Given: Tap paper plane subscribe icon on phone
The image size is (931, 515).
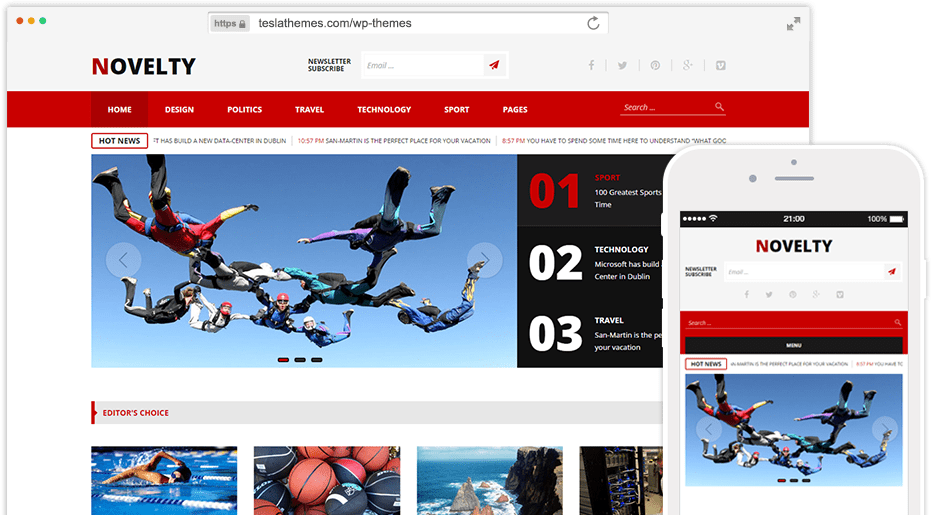Looking at the screenshot, I should [891, 271].
